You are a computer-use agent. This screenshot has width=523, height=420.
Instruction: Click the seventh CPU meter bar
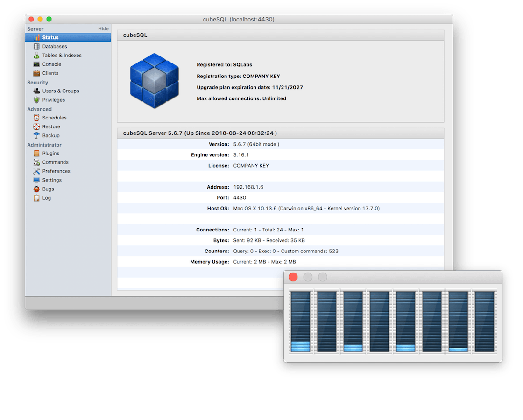tap(458, 322)
